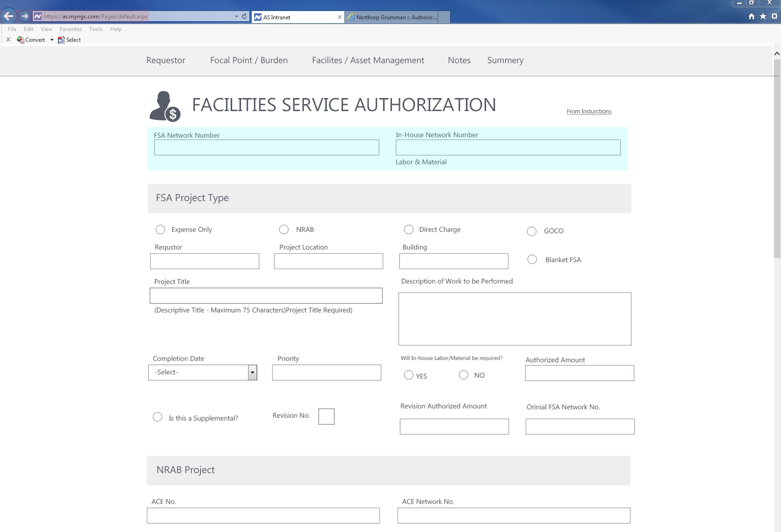Screen dimensions: 781x532
Task: Click the Favorites star icon
Action: pyautogui.click(x=763, y=17)
